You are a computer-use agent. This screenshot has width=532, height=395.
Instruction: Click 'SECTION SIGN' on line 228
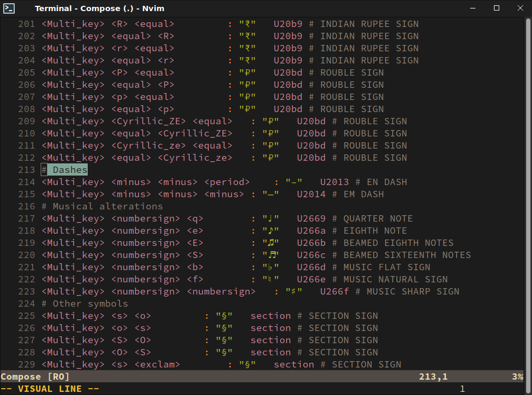(343, 353)
